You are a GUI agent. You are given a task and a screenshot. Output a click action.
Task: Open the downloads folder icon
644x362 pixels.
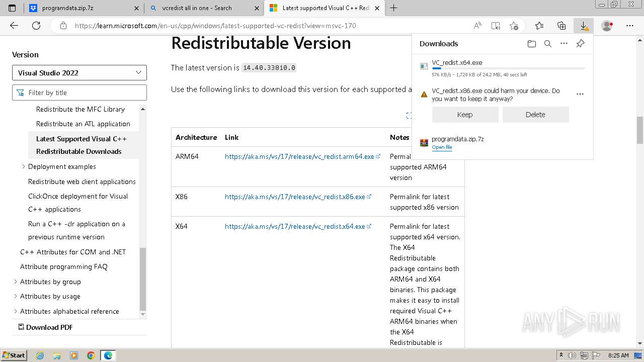coord(532,44)
